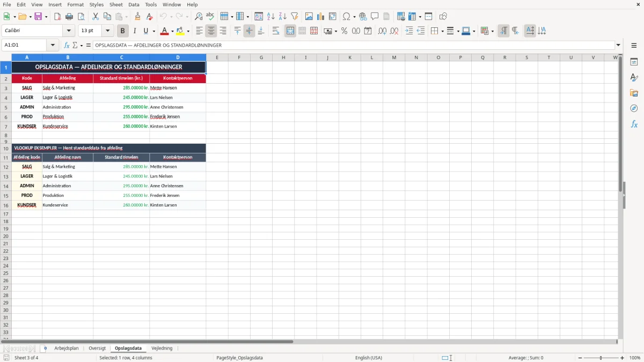Open Select Function sigma dropdown
Viewport: 644px width, 362px height.
coord(82,46)
